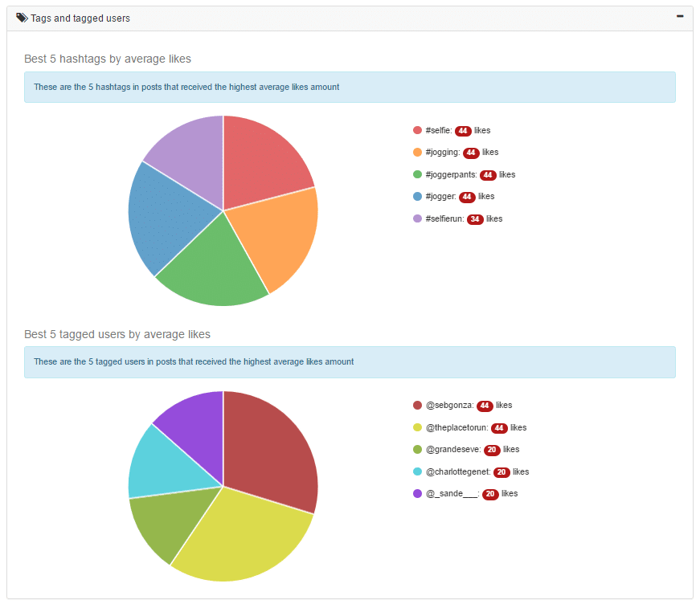Click the hashtags info alert text

point(186,87)
